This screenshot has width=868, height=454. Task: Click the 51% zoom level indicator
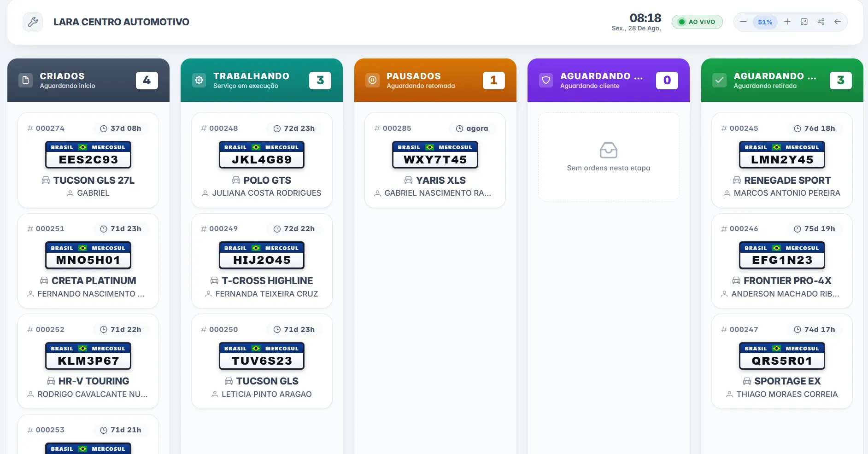coord(765,22)
